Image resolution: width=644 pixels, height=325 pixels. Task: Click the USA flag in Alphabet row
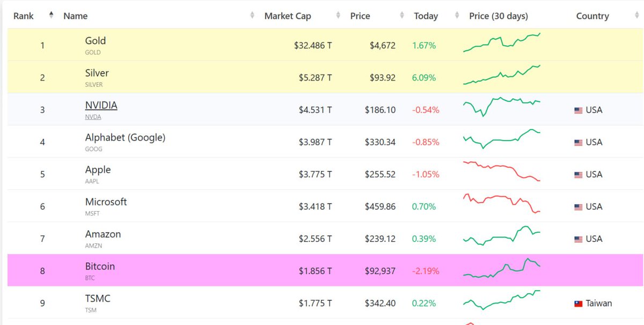[x=578, y=142]
